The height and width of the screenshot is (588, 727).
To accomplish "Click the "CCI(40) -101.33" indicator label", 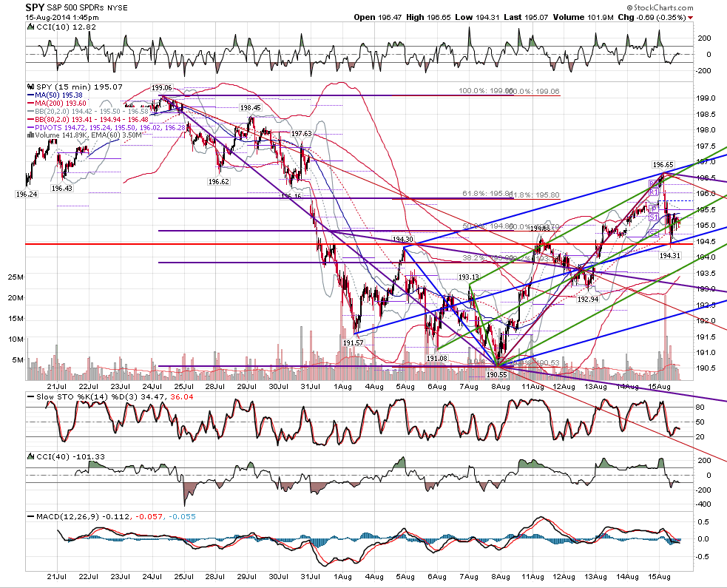I will [x=70, y=457].
